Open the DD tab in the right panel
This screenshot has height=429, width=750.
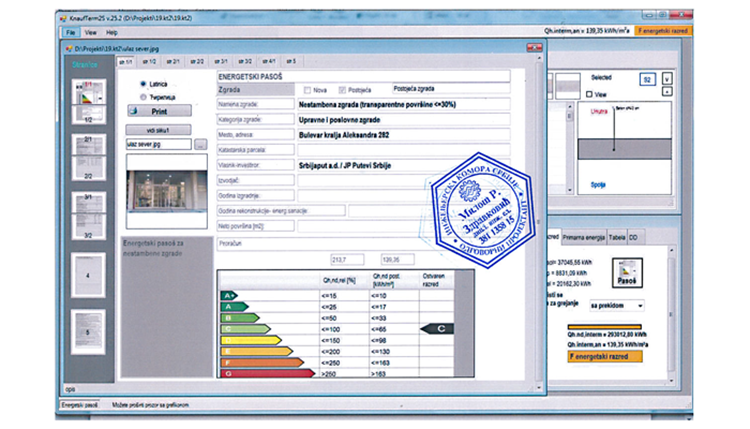click(634, 237)
